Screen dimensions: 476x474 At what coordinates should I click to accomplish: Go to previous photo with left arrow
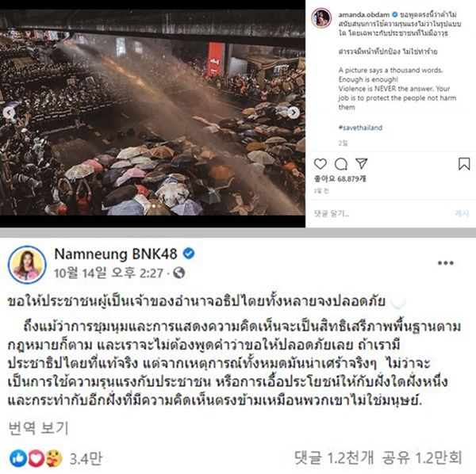pyautogui.click(x=9, y=113)
